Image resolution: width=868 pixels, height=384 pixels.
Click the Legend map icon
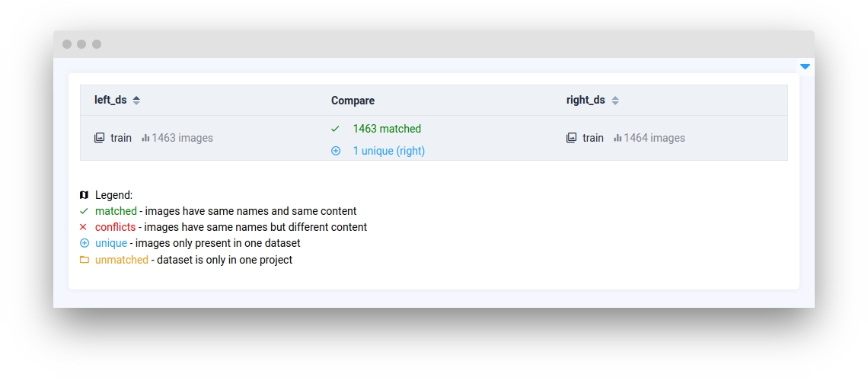click(x=84, y=195)
